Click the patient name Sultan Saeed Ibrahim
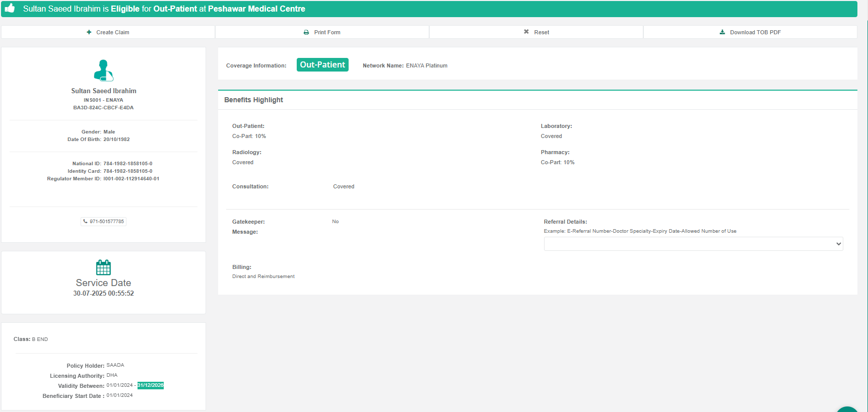The width and height of the screenshot is (868, 412). pyautogui.click(x=104, y=91)
